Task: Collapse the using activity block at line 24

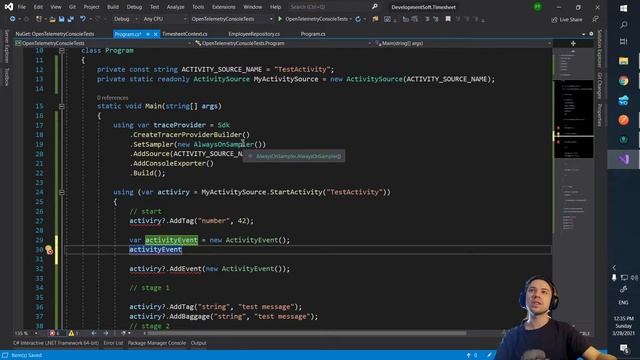Action: [x=62, y=192]
